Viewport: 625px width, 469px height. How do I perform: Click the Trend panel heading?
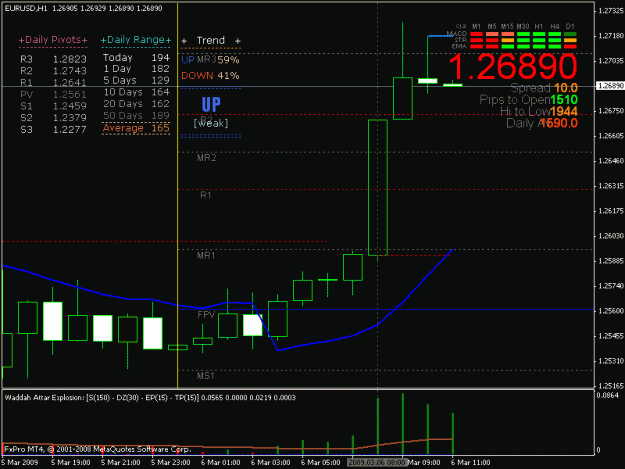[210, 41]
